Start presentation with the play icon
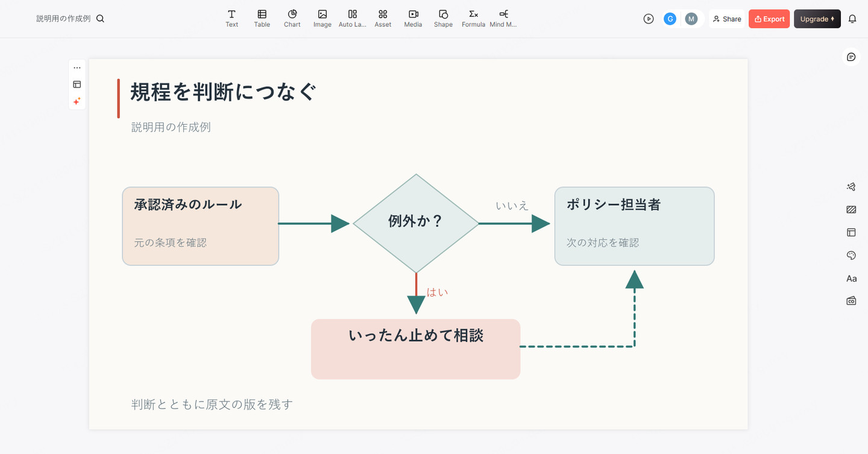Screen dimensions: 868x454 (x=649, y=19)
